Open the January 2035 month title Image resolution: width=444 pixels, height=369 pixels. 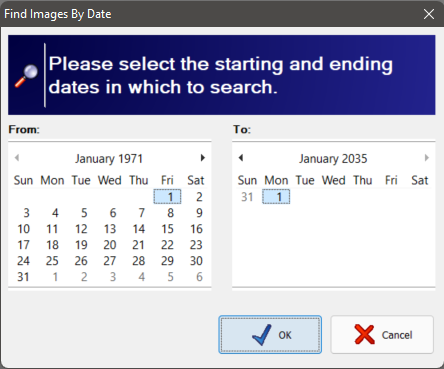point(333,159)
